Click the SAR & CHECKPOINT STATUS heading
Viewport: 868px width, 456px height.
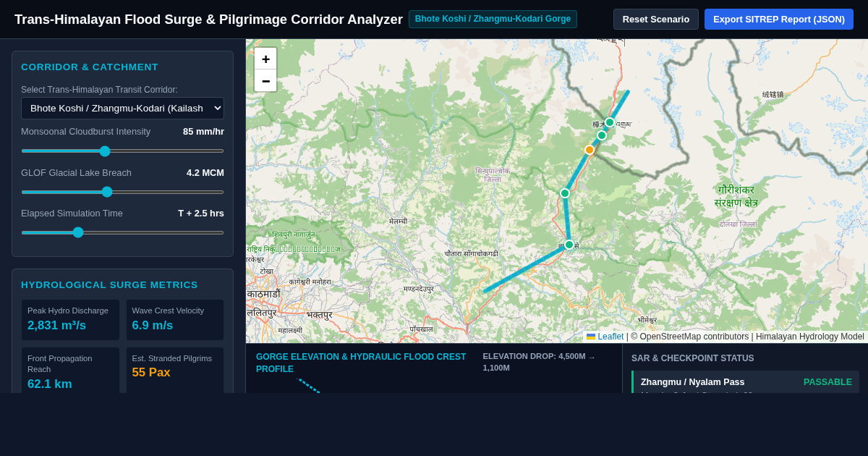(693, 358)
